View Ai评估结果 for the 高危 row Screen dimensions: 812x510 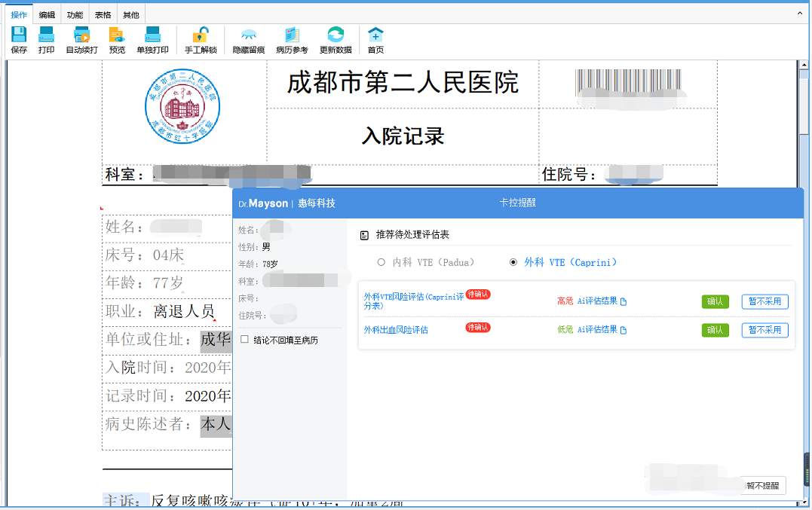[597, 301]
